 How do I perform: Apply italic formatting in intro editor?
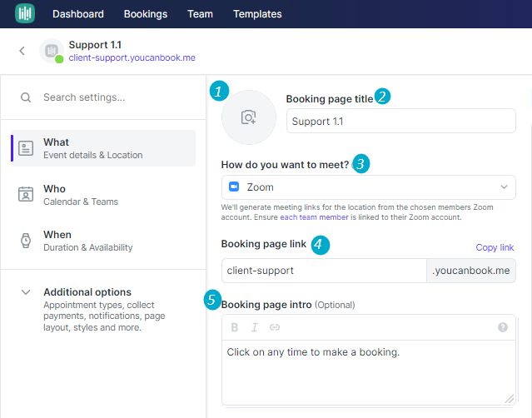[x=255, y=327]
